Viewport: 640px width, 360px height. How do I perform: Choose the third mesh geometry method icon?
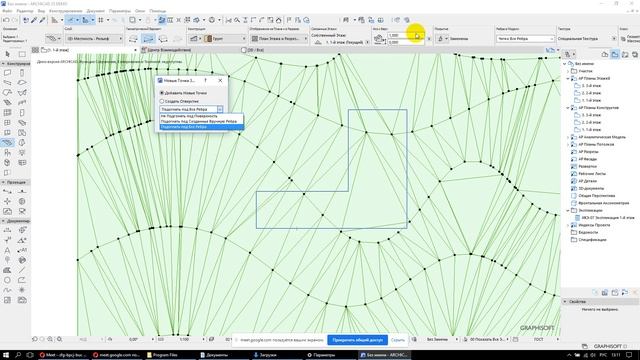[x=163, y=39]
